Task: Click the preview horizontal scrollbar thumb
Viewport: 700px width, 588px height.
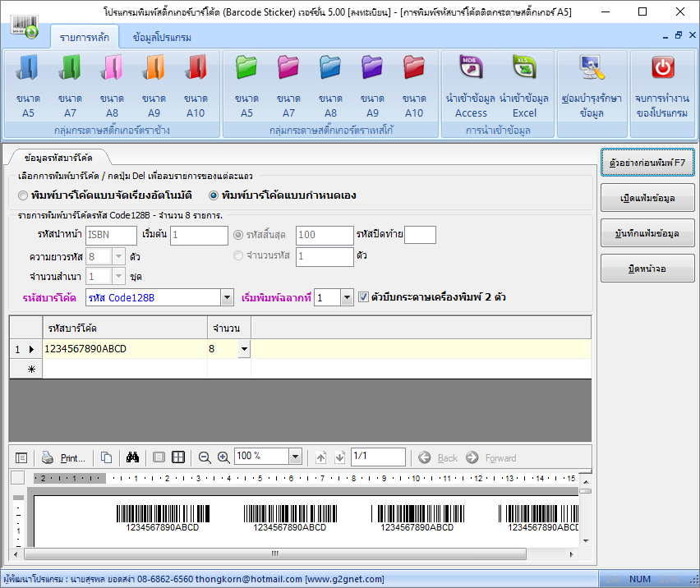Action: pos(275,554)
